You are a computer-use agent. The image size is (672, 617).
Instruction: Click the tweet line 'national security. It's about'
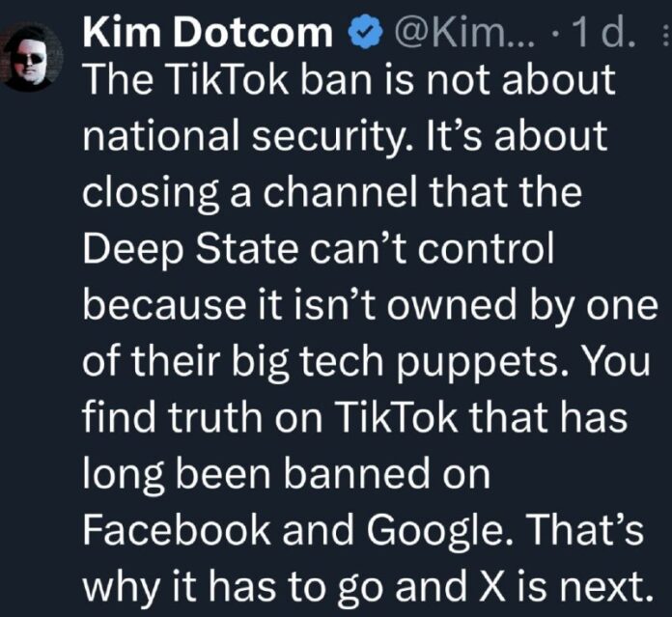click(x=347, y=136)
